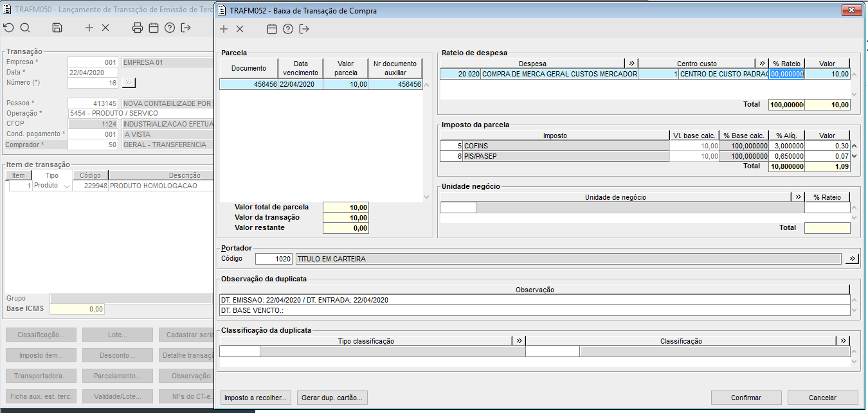This screenshot has width=868, height=413.
Task: Click the Pessoa code field
Action: click(x=93, y=103)
